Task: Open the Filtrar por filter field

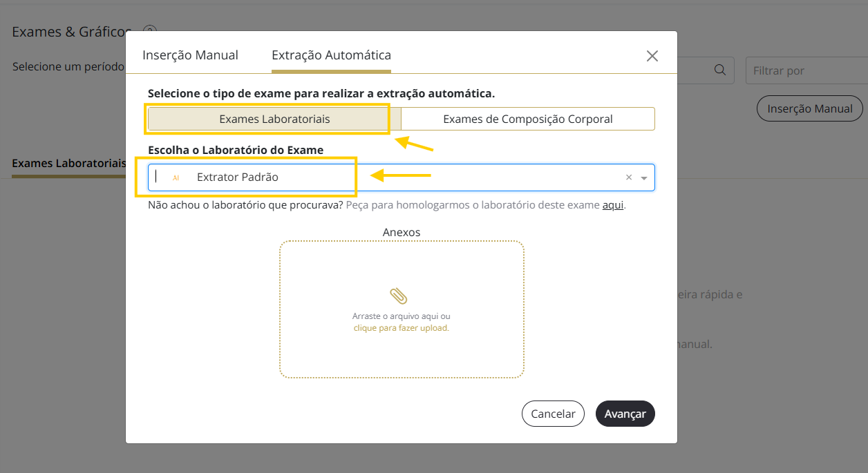Action: (802, 70)
